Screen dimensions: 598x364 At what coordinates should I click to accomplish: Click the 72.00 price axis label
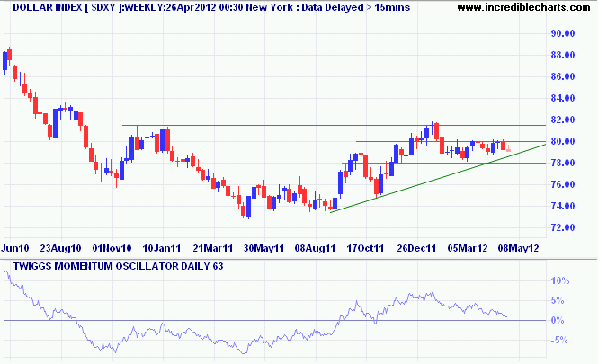[563, 227]
